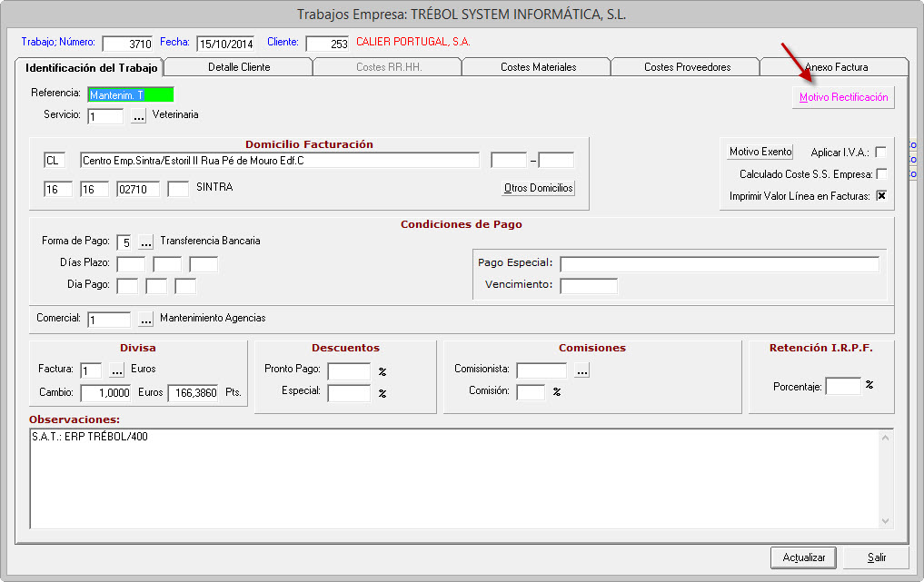Click the first Dia Pago field
The image size is (924, 582).
pos(127,286)
